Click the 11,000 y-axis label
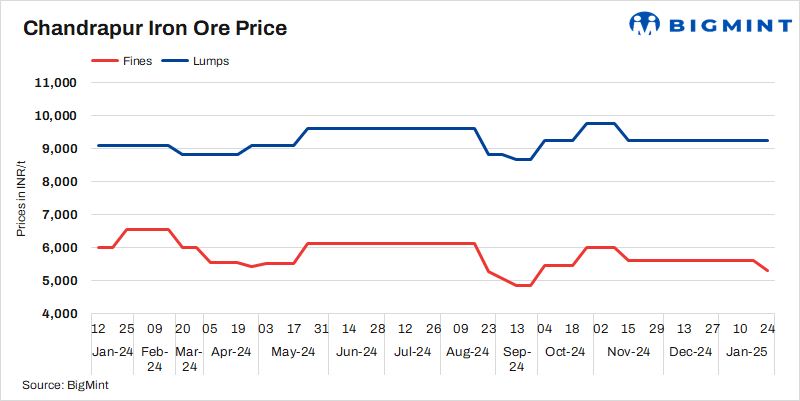The width and height of the screenshot is (800, 401). click(x=57, y=83)
